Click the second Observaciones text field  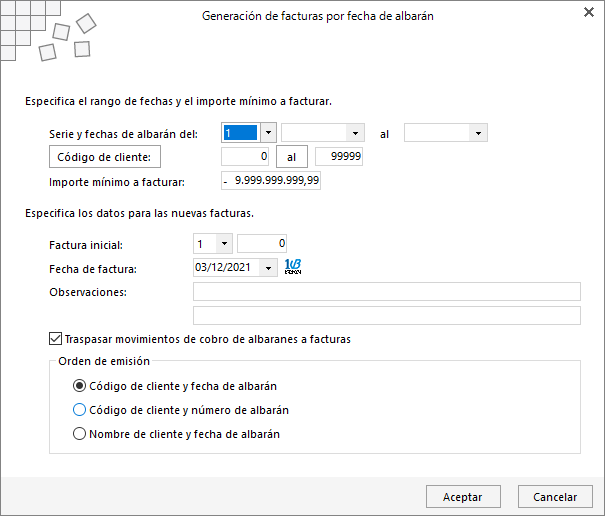[x=387, y=315]
